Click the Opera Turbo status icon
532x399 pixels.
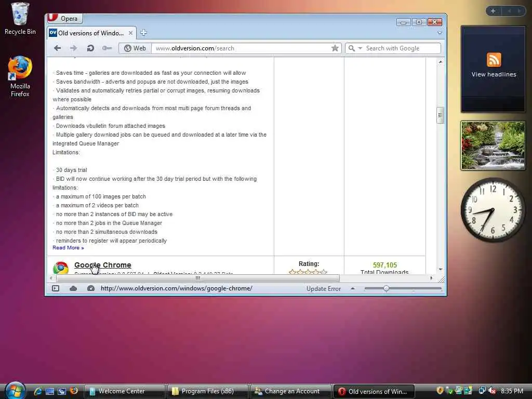pos(90,288)
